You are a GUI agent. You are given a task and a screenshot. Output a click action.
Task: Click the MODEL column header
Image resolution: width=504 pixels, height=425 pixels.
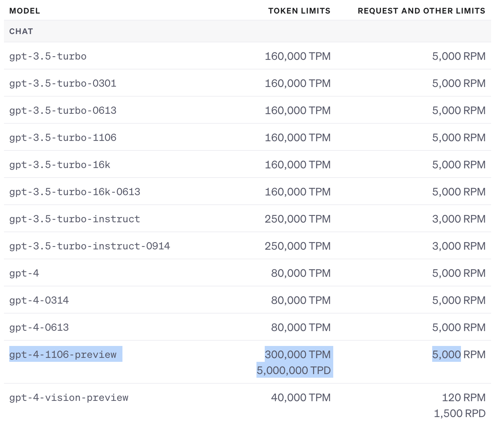click(x=24, y=11)
